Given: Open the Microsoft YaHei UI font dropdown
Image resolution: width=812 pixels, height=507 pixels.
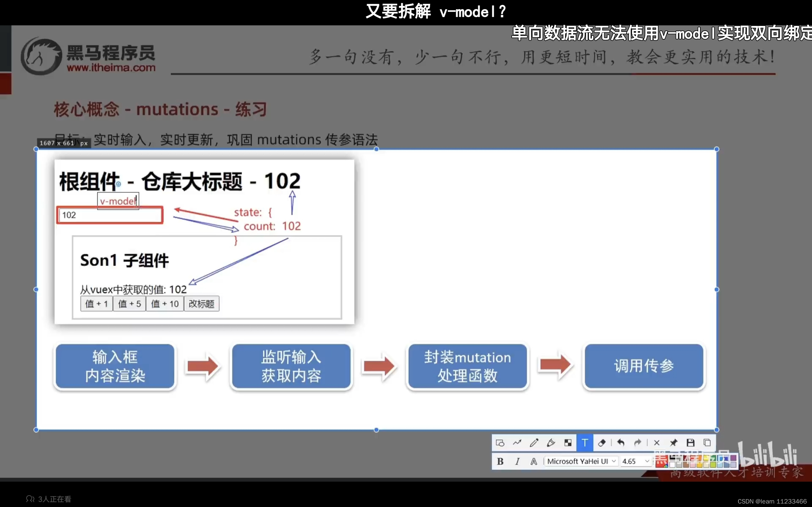Looking at the screenshot, I should tap(581, 461).
